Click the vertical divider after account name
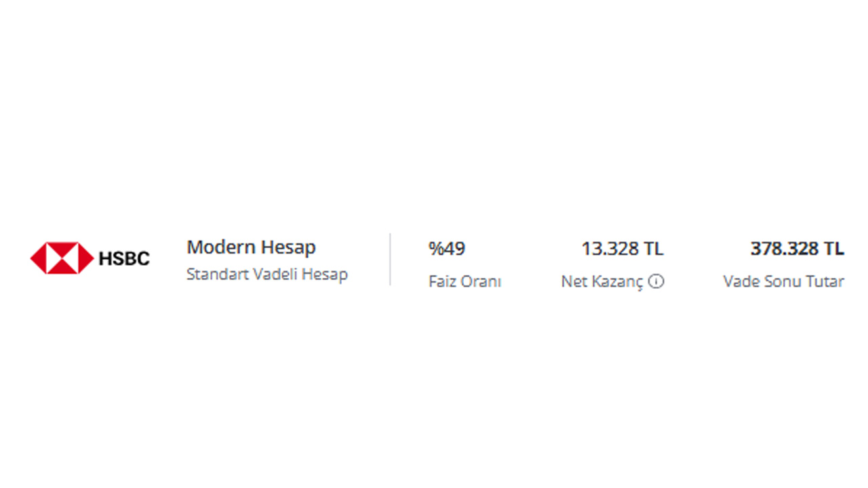Image resolution: width=868 pixels, height=488 pixels. [x=390, y=260]
